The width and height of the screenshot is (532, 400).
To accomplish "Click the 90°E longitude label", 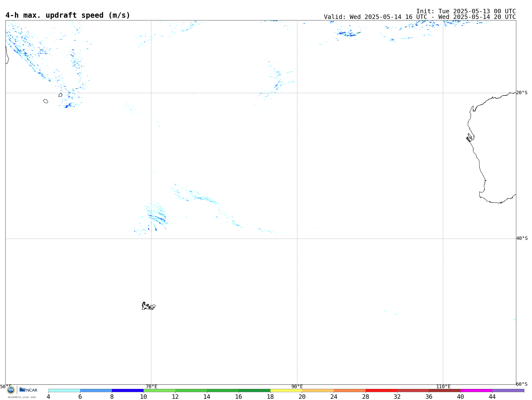I will 297,387.
